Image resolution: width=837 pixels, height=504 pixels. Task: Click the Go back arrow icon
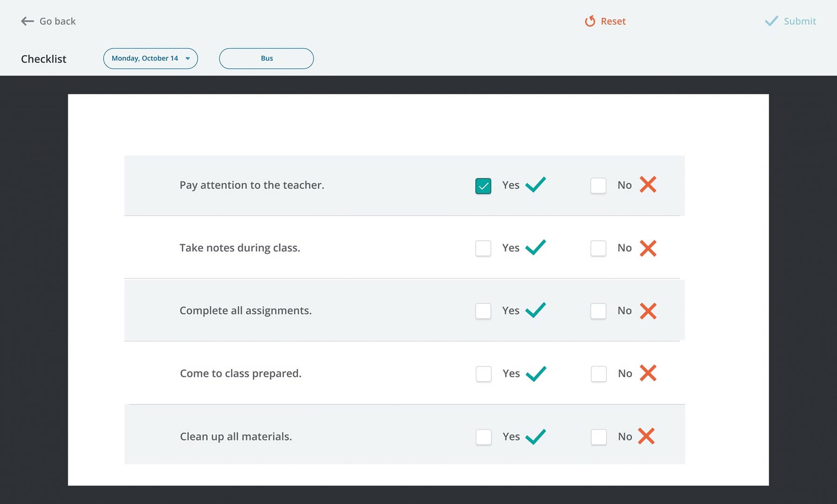pos(28,21)
